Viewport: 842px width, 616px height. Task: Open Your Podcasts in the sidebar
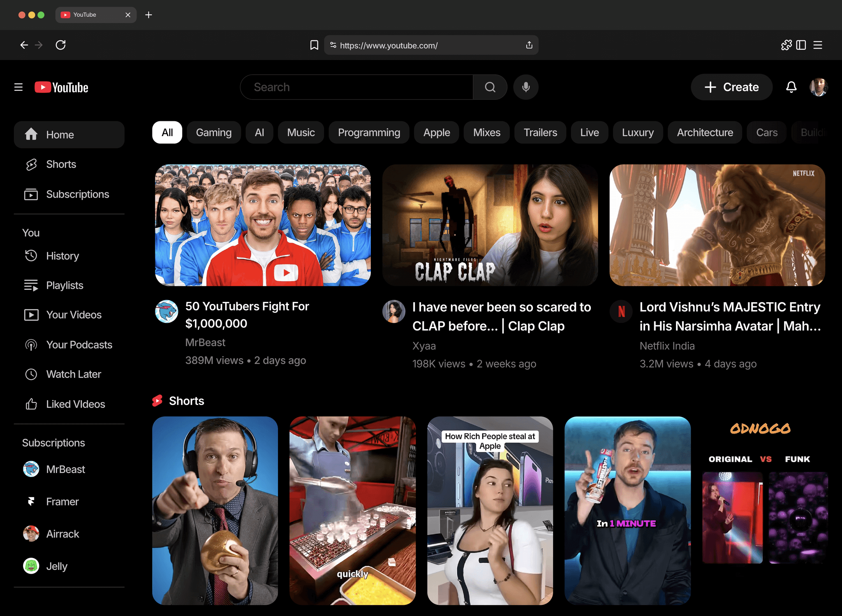69,345
